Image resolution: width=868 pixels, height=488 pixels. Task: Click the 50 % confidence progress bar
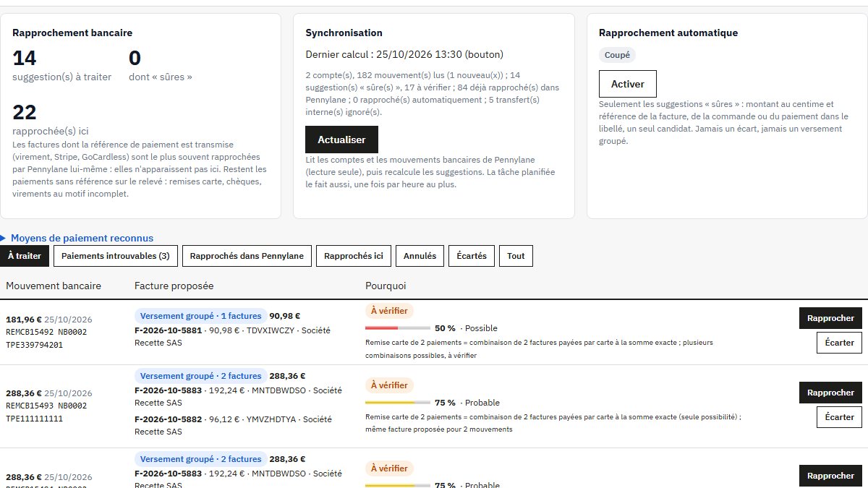[398, 328]
